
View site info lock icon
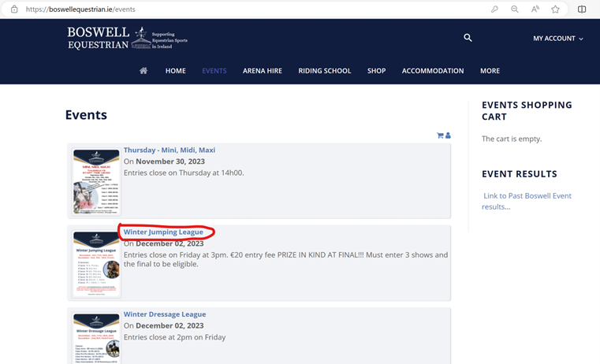(14, 9)
